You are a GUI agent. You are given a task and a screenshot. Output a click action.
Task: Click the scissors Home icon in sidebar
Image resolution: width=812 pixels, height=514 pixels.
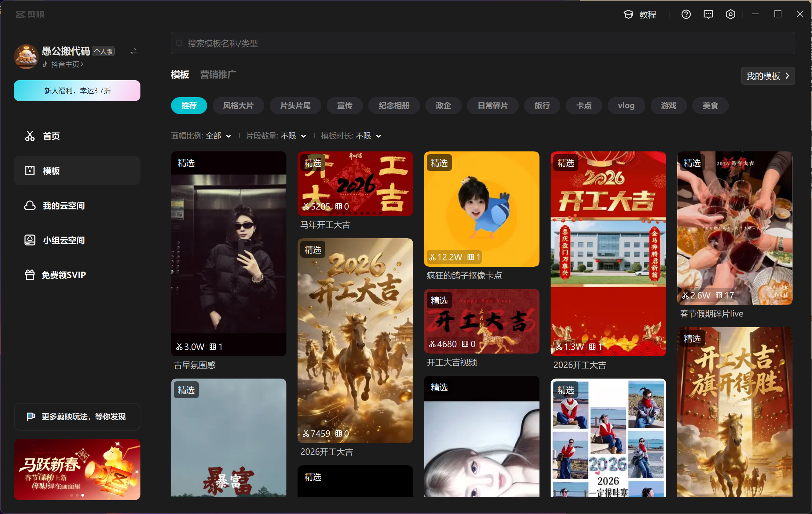30,136
